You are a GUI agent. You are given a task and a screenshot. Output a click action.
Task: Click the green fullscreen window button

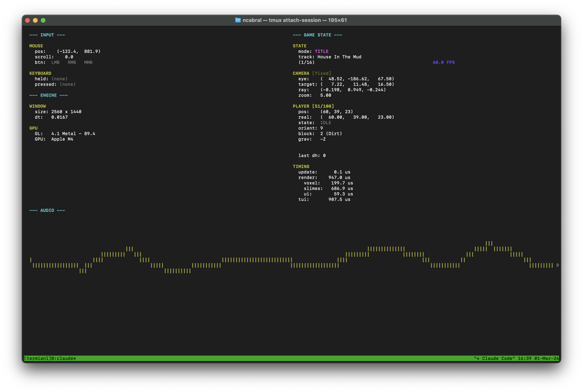(43, 20)
